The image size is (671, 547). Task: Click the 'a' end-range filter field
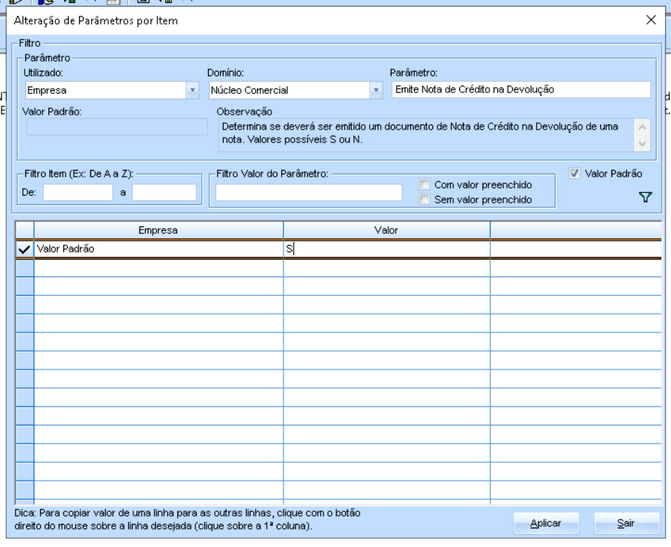[x=164, y=193]
